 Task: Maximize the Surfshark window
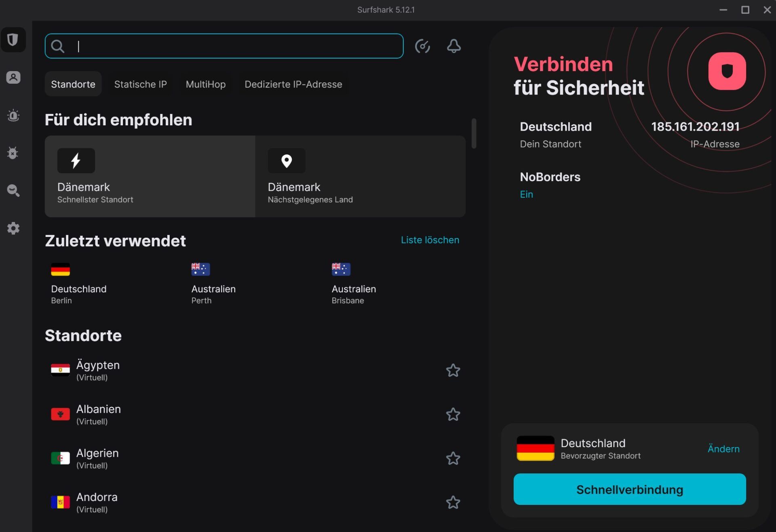745,10
